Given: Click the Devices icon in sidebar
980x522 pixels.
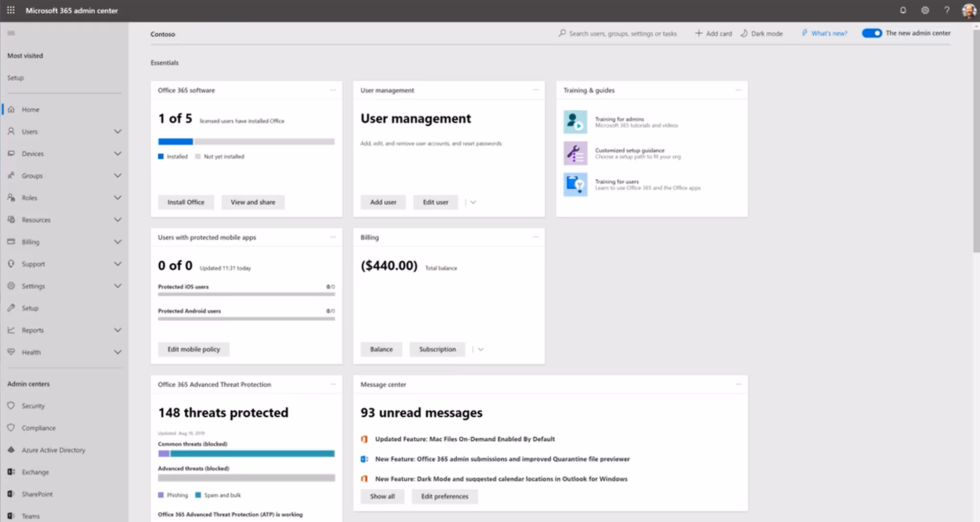Looking at the screenshot, I should 11,153.
